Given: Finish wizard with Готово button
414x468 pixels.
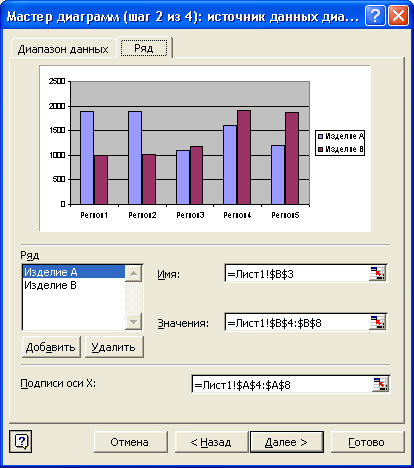Looking at the screenshot, I should click(x=367, y=442).
